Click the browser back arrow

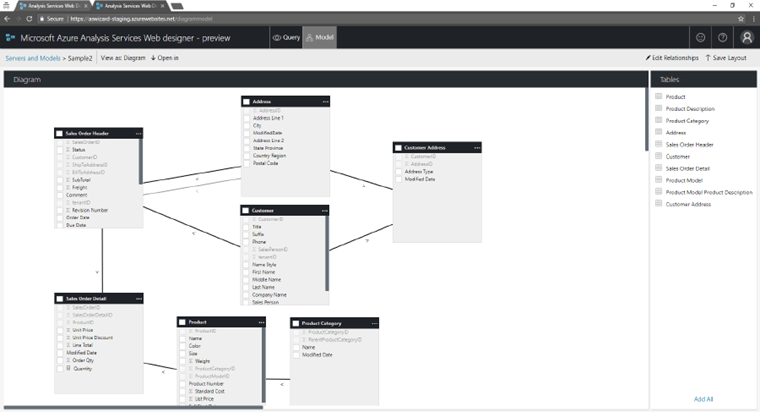7,18
